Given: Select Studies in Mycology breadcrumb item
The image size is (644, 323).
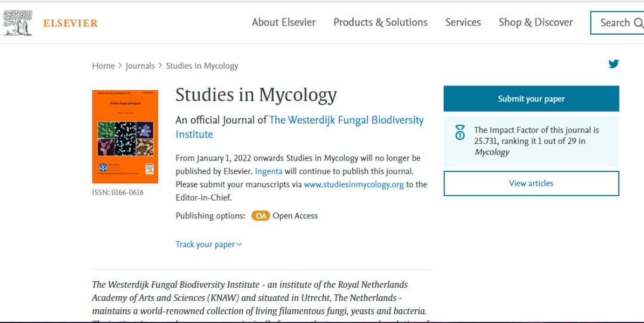Looking at the screenshot, I should point(202,66).
